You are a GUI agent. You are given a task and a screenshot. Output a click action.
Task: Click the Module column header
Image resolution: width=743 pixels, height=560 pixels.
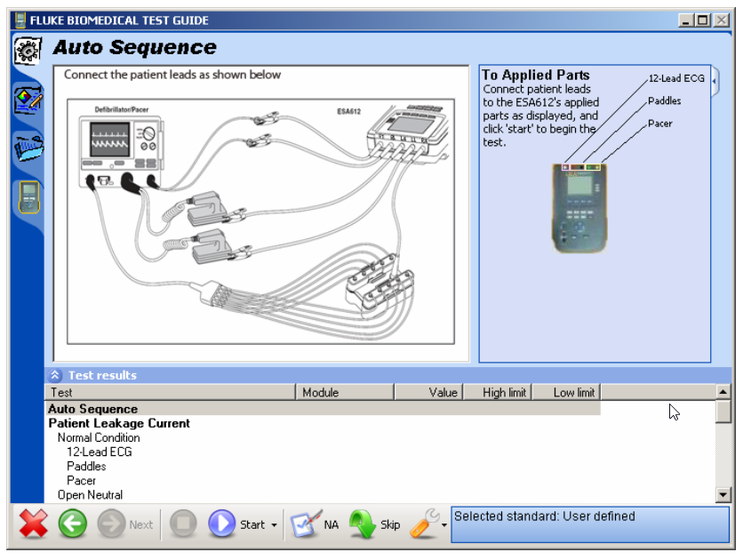pos(345,392)
